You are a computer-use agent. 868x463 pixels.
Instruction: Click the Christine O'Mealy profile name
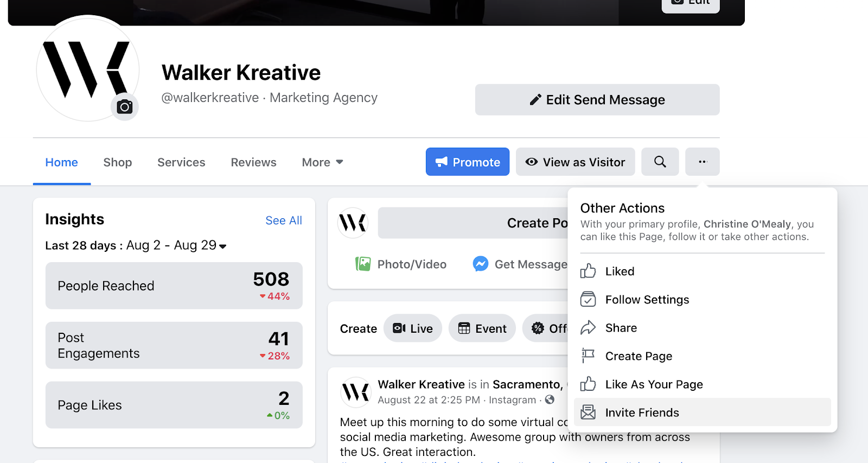tap(747, 224)
